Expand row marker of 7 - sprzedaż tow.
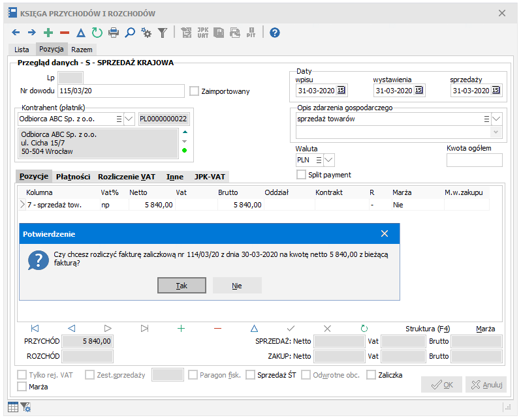 [22, 205]
